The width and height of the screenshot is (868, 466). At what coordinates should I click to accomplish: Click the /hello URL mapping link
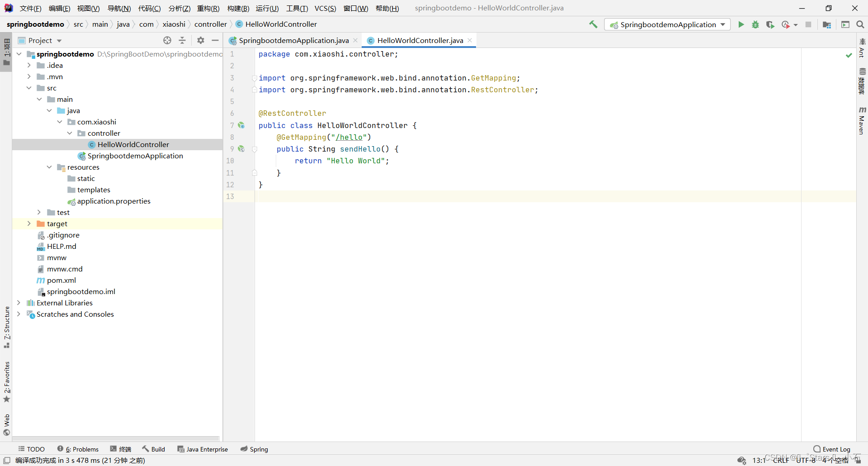(x=349, y=137)
